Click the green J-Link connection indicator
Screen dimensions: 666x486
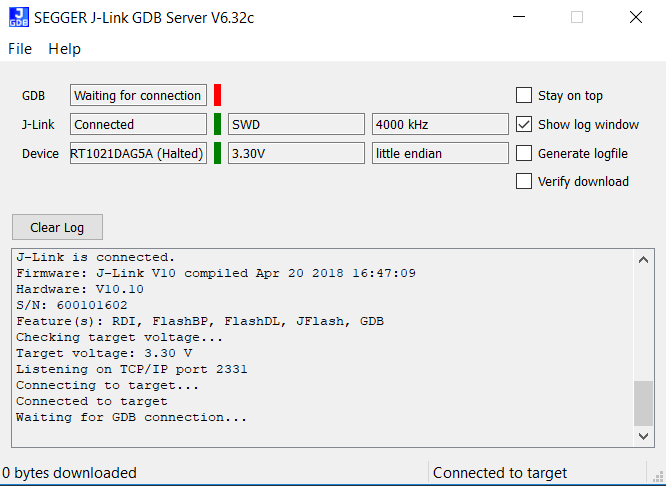[217, 124]
